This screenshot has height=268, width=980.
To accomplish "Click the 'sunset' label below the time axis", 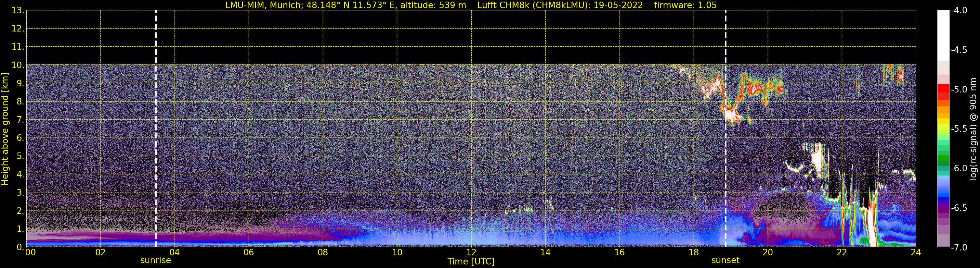I will tap(725, 261).
